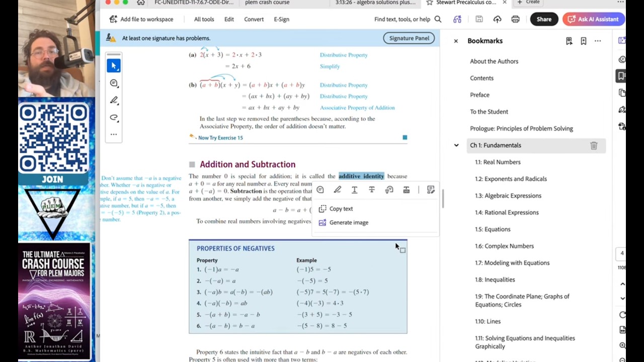644x362 pixels.
Task: Print the document with the printer icon
Action: tap(515, 19)
